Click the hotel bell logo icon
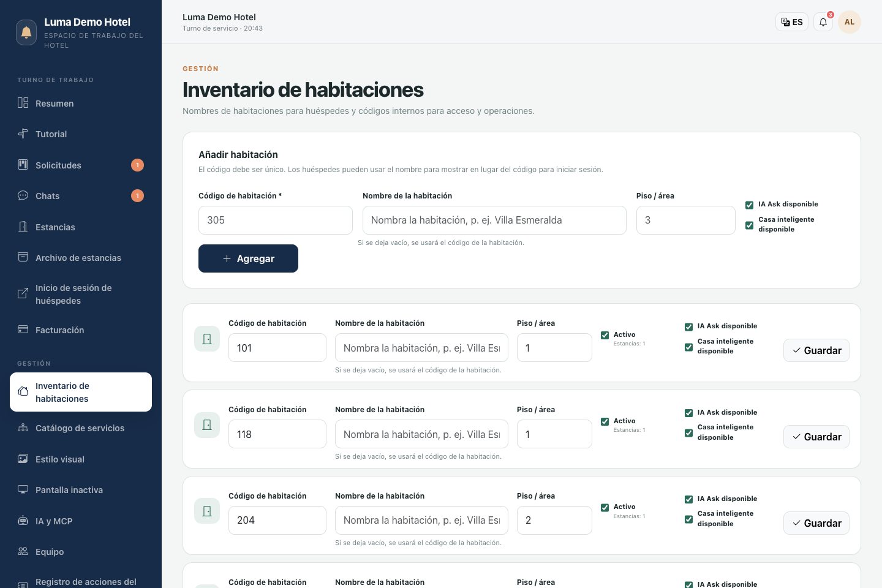 [x=26, y=32]
